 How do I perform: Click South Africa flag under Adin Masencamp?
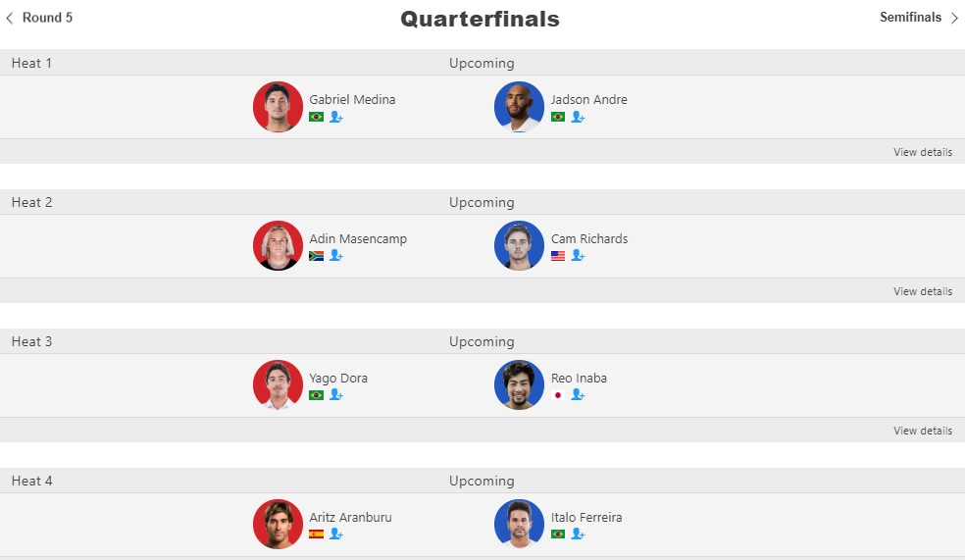pos(316,256)
